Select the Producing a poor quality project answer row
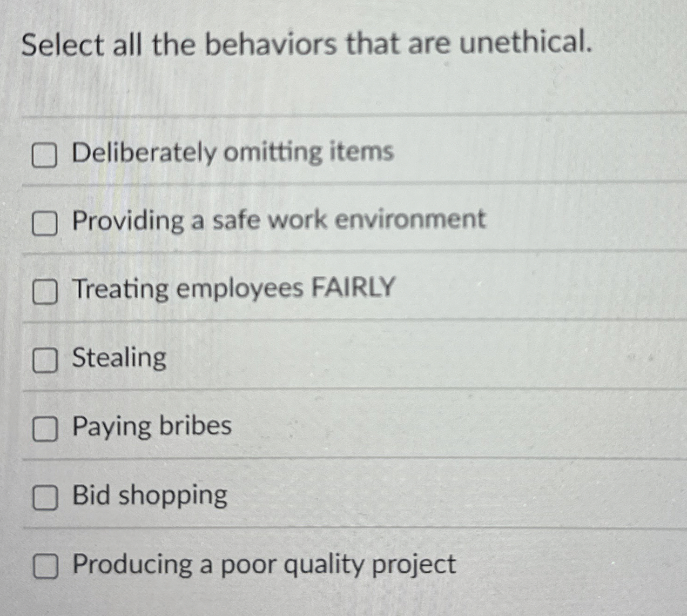 coord(326,565)
